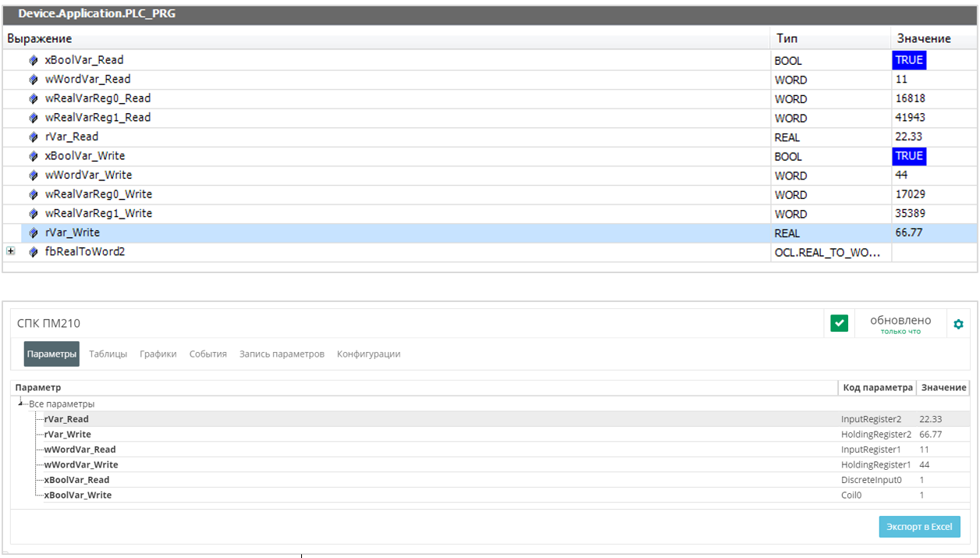Image resolution: width=980 pixels, height=558 pixels.
Task: Click the green checkmark status icon
Action: point(839,323)
